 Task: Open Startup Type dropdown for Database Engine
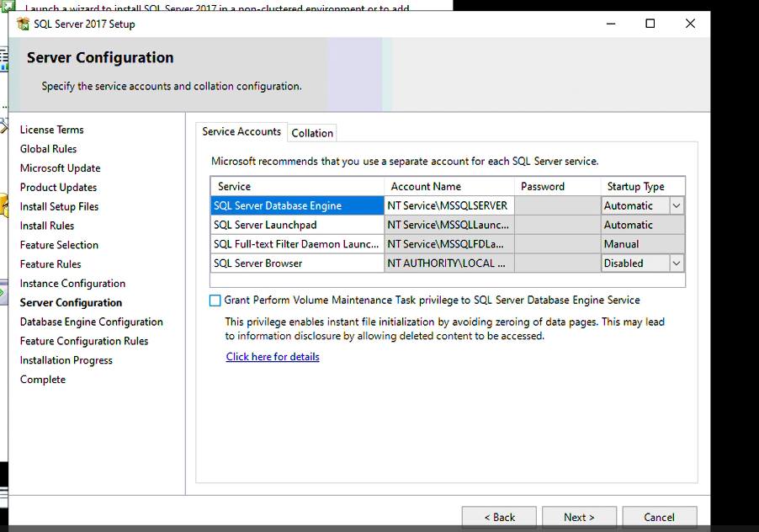pos(677,205)
